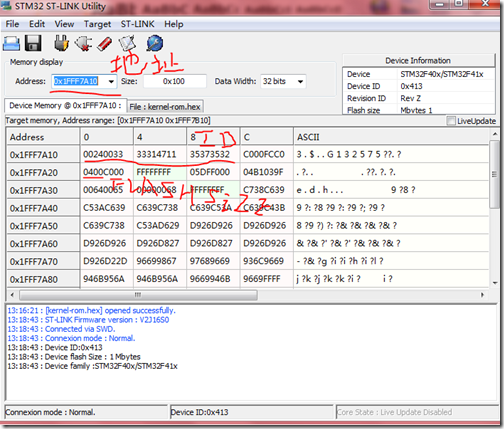This screenshot has height=429, width=504.
Task: Click address row 0x1FFF7A40
Action: [x=43, y=208]
